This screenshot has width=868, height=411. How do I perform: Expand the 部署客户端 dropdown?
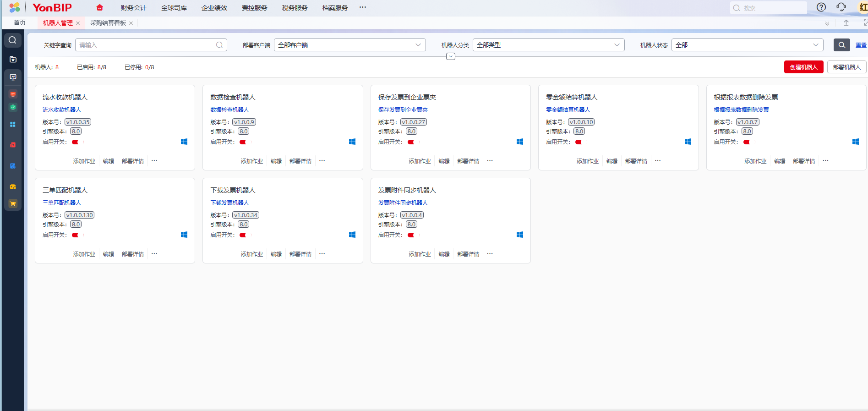point(349,45)
